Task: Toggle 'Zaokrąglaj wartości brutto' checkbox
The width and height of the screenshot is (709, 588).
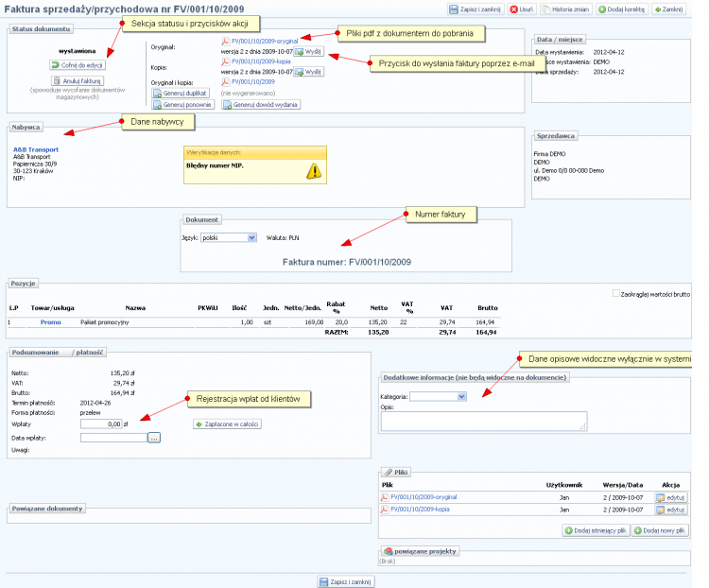Action: click(x=617, y=293)
